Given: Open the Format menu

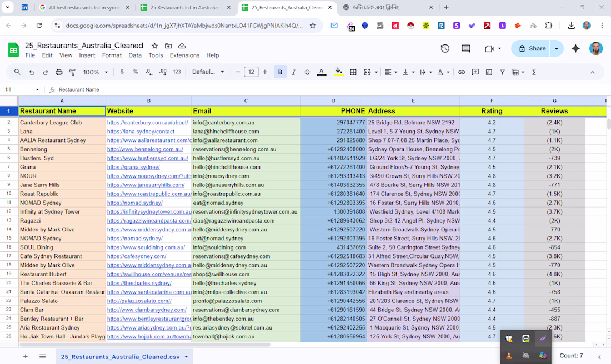Looking at the screenshot, I should coord(112,55).
